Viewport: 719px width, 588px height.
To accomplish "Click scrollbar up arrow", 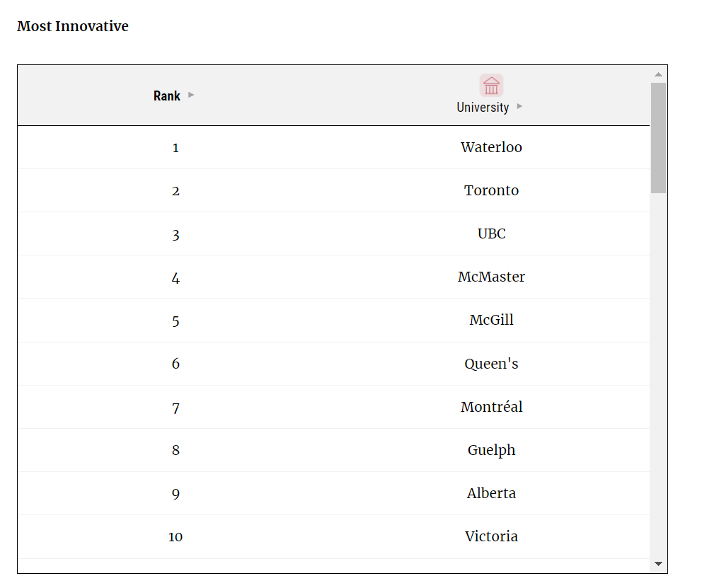I will tap(658, 74).
